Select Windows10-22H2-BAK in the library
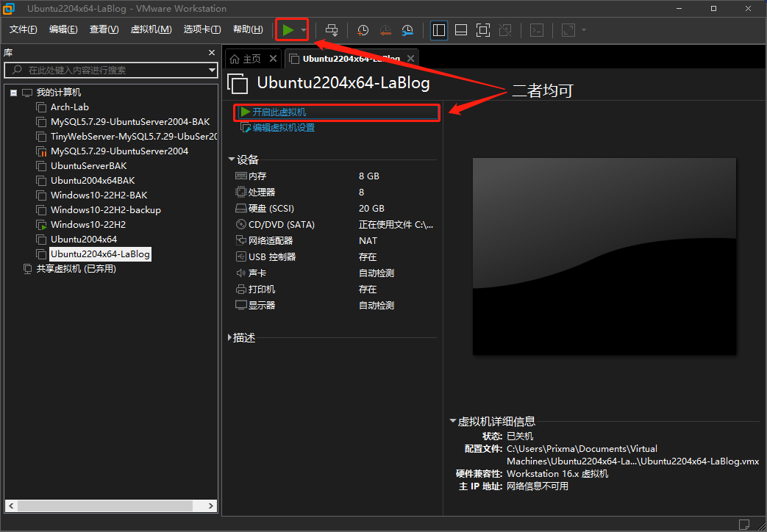This screenshot has height=532, width=767. pyautogui.click(x=99, y=195)
